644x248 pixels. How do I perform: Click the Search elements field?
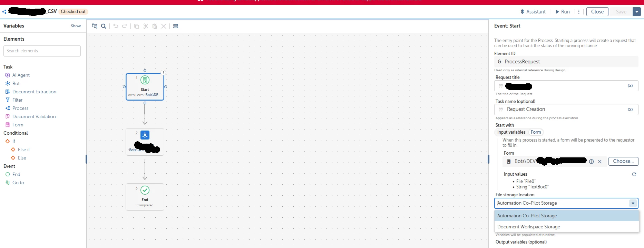[x=42, y=51]
